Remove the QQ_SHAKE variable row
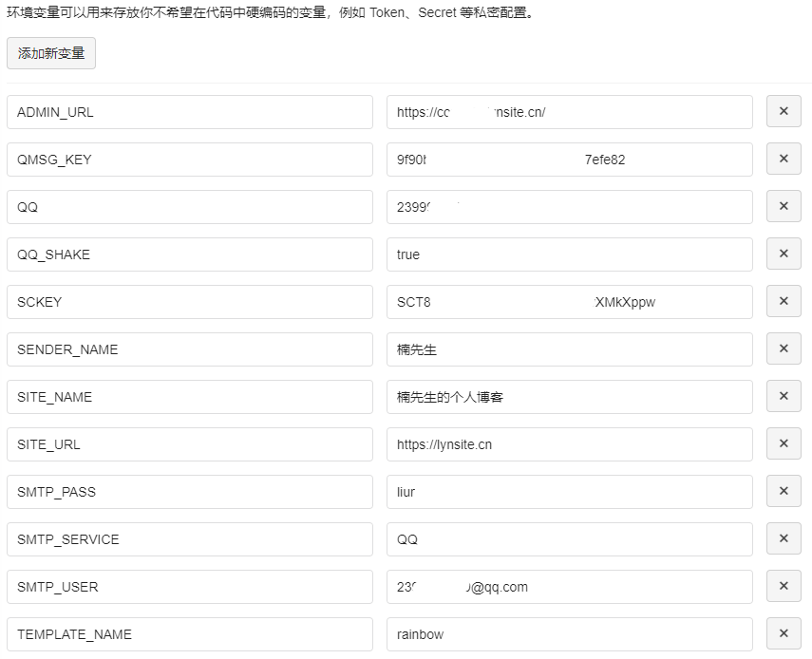This screenshot has width=812, height=659. (784, 254)
